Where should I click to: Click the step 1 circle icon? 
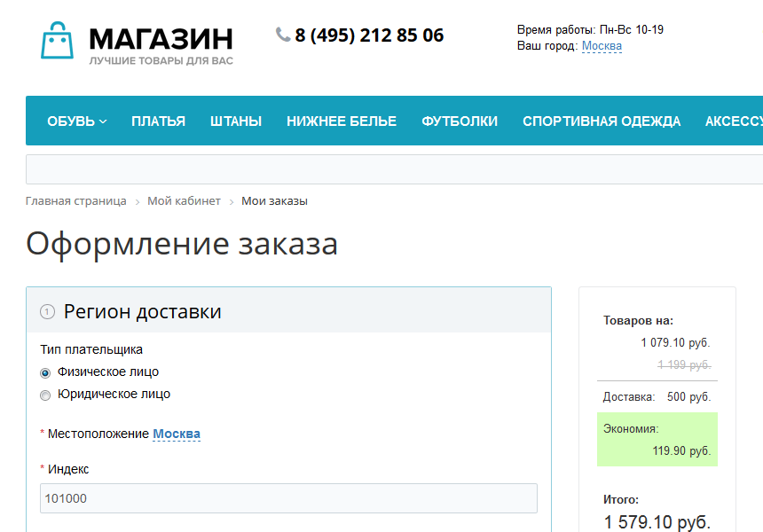[x=47, y=310]
